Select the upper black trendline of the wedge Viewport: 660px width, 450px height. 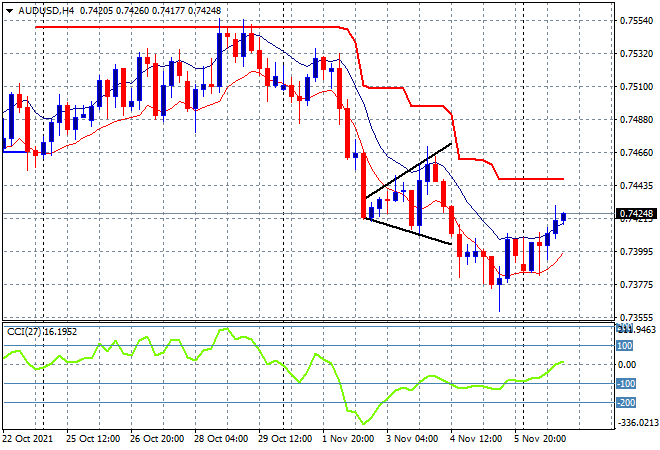click(409, 170)
